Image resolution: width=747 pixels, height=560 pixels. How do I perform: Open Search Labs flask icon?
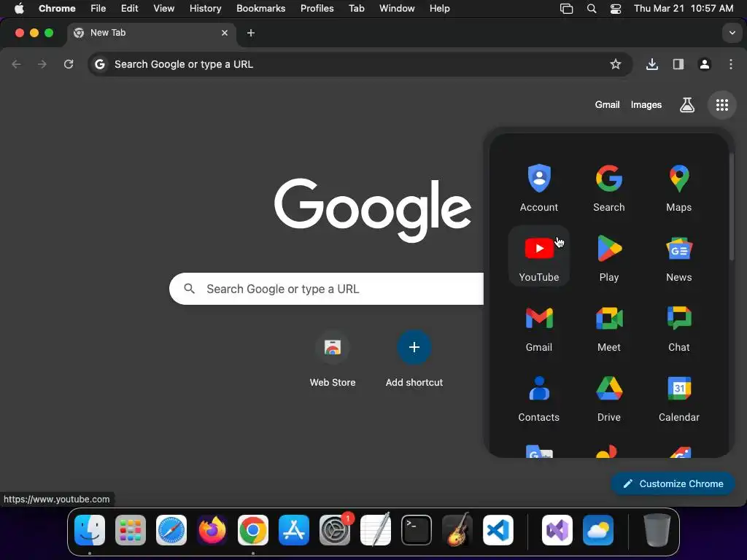(x=686, y=105)
